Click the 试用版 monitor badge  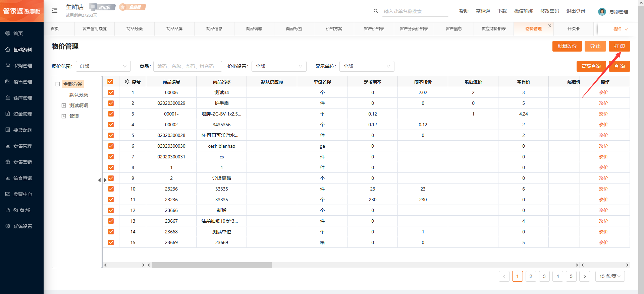pyautogui.click(x=102, y=7)
